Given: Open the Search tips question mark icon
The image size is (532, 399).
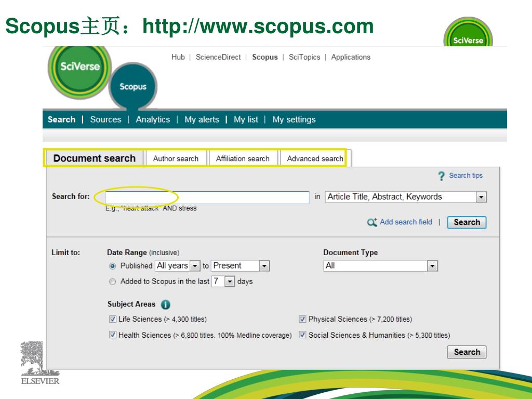Looking at the screenshot, I should pos(441,176).
